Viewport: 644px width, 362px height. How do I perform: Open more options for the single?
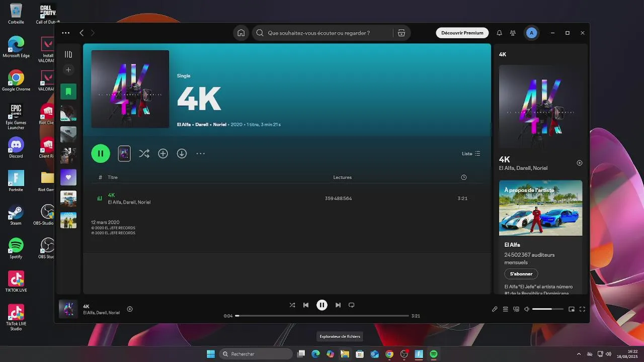pyautogui.click(x=200, y=153)
